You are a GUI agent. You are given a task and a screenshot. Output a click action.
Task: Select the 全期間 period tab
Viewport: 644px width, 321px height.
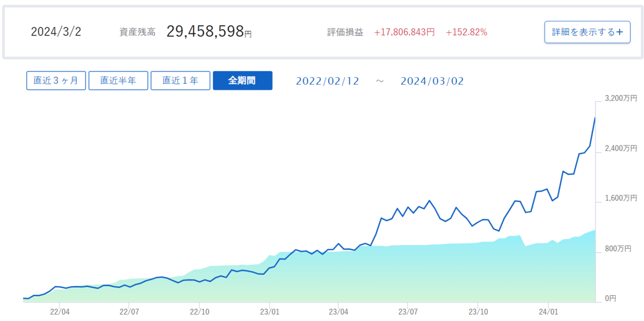[243, 81]
